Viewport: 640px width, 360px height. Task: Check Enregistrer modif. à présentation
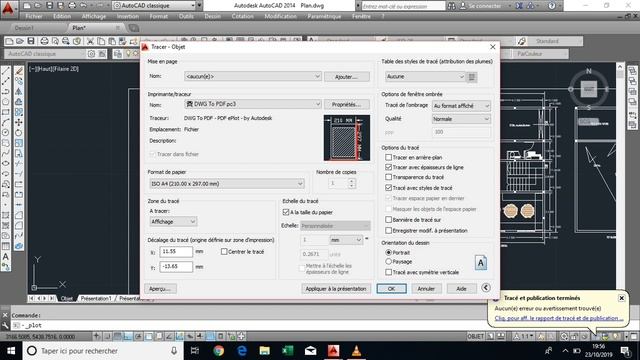tap(389, 231)
